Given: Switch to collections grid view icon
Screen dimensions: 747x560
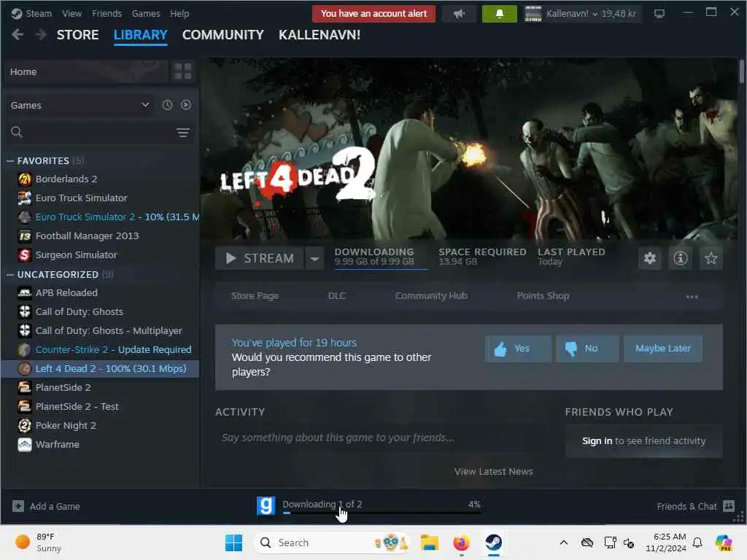Looking at the screenshot, I should coord(182,71).
